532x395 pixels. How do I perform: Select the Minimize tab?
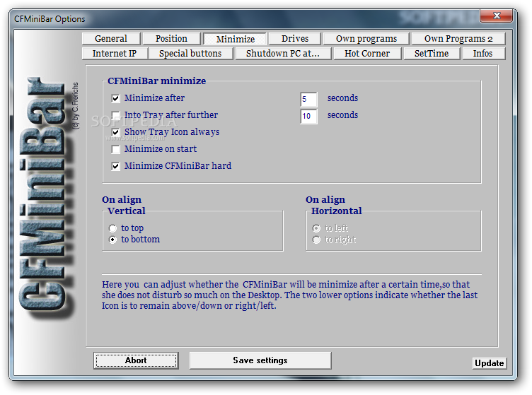[235, 39]
